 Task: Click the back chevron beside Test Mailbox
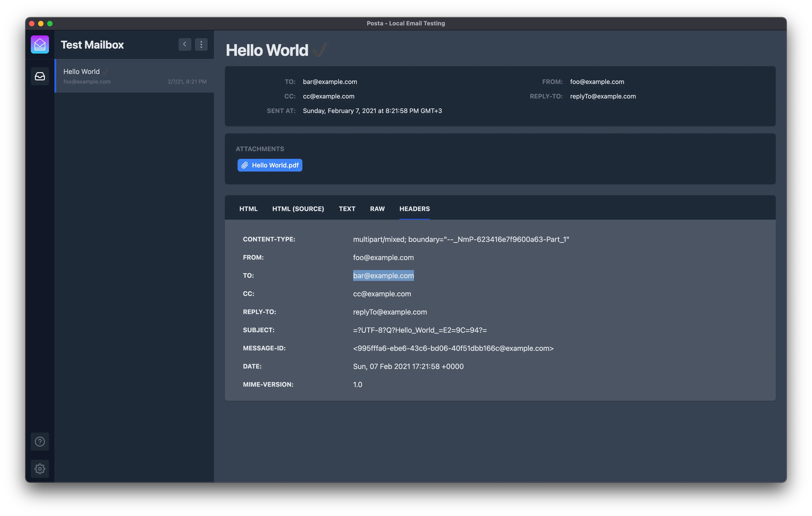pos(185,44)
